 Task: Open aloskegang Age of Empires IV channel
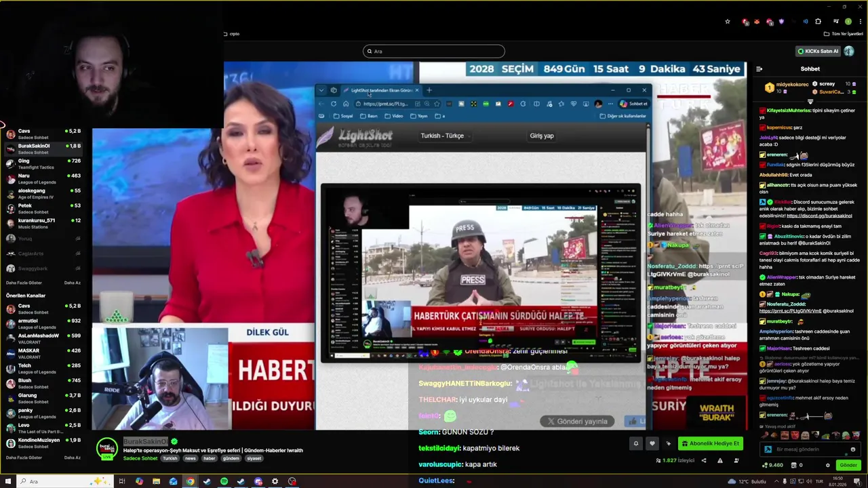pyautogui.click(x=43, y=194)
